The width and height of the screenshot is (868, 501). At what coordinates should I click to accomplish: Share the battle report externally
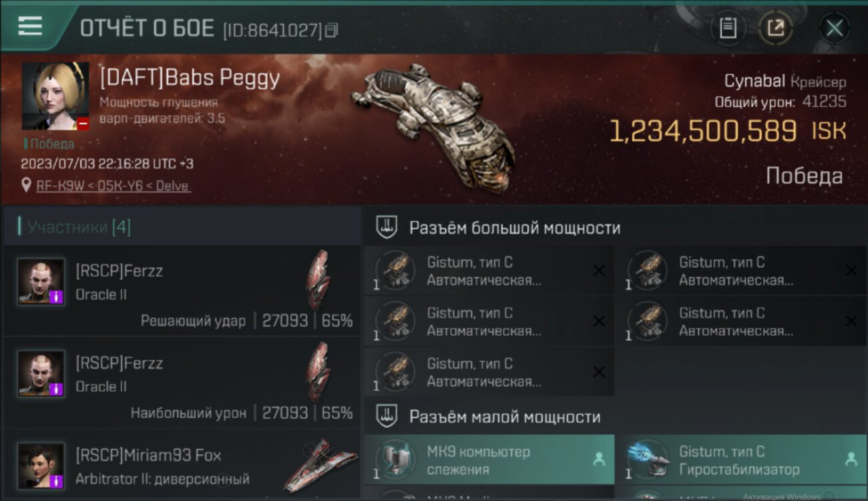(x=776, y=29)
